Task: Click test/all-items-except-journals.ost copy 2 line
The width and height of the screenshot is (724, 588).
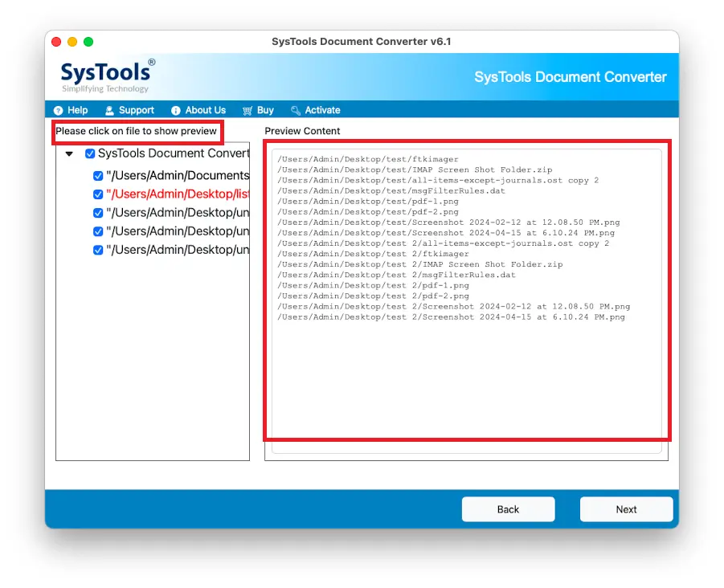Action: (x=438, y=181)
